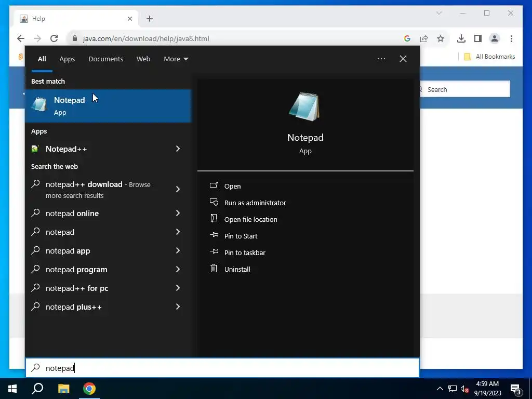
Task: Open the More filter dropdown
Action: coord(176,59)
